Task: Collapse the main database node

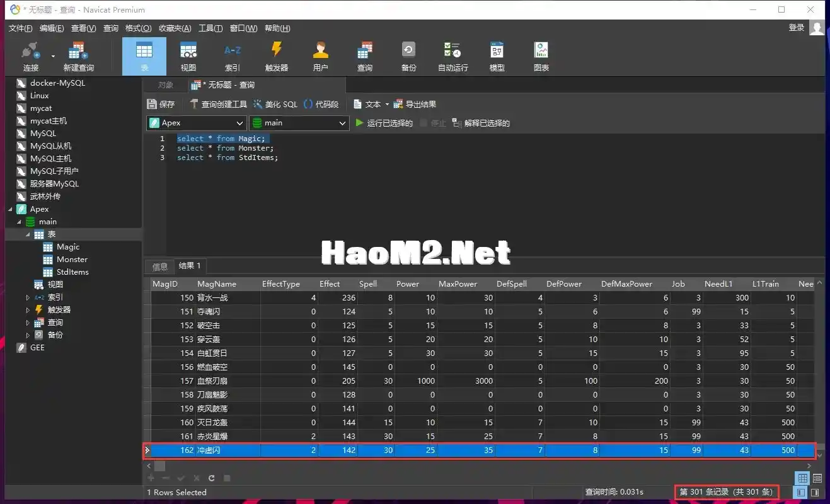Action: point(19,222)
